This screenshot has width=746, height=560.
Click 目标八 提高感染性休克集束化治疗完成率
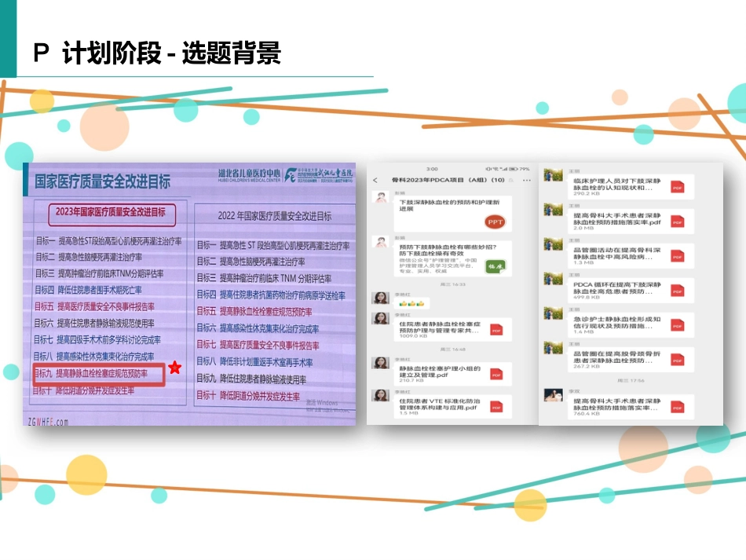[93, 357]
